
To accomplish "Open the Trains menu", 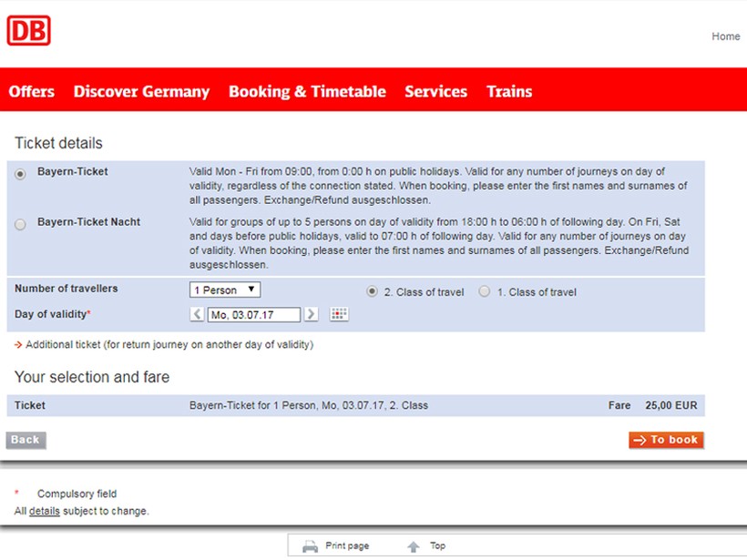I will click(509, 92).
